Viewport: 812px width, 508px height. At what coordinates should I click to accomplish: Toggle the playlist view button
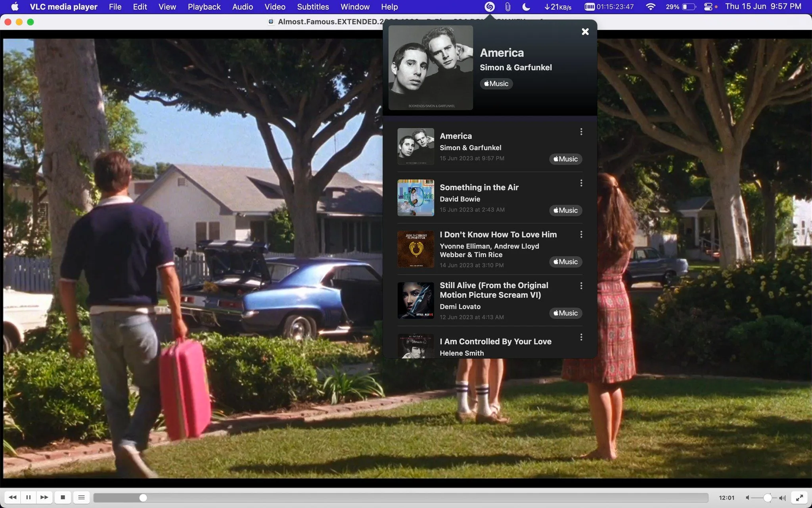(x=81, y=497)
